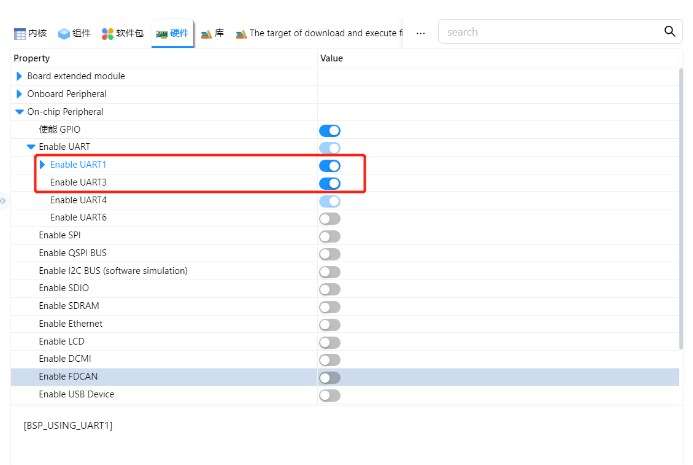The image size is (693, 465).
Task: Switch to the 组件 components tab
Action: click(x=74, y=33)
